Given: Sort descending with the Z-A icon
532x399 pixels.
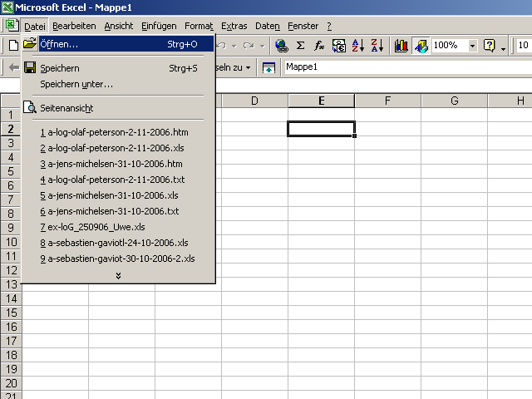Looking at the screenshot, I should click(x=377, y=46).
